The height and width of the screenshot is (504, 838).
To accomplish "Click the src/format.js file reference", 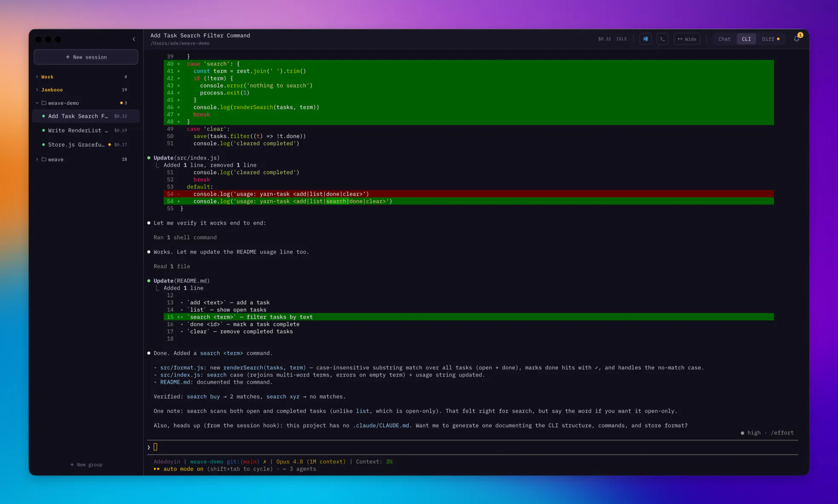I will pyautogui.click(x=181, y=368).
